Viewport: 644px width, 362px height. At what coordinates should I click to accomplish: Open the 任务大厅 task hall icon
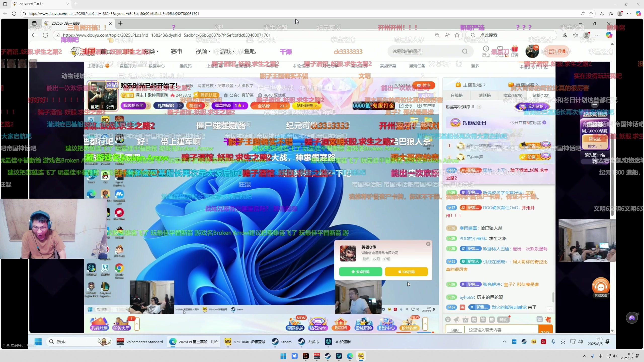(x=121, y=324)
